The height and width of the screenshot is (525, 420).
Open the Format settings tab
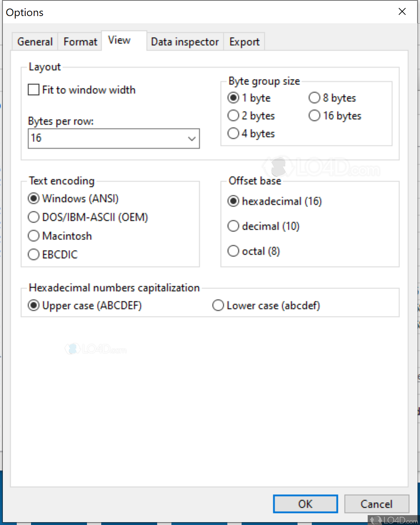80,42
